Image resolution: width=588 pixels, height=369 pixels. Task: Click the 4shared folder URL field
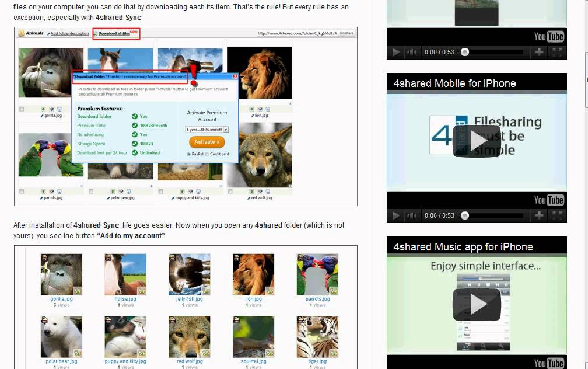297,33
